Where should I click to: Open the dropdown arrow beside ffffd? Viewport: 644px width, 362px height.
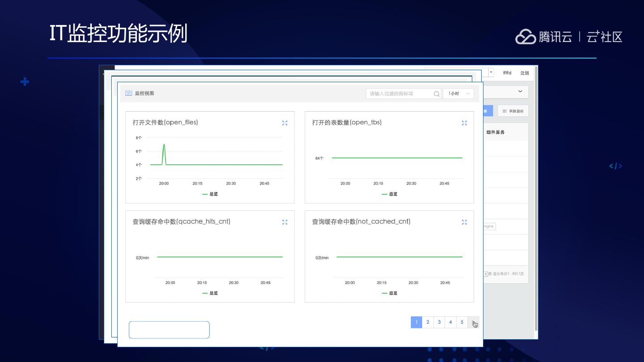pyautogui.click(x=491, y=72)
